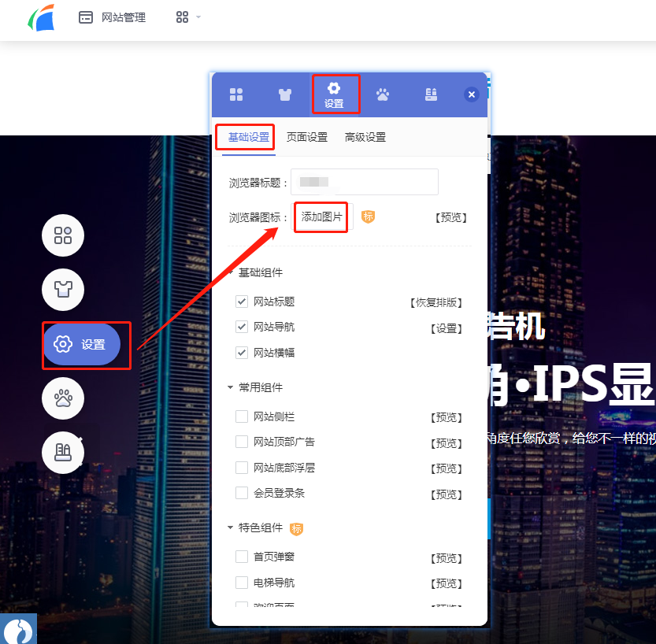This screenshot has width=656, height=644.
Task: Click the shirt style button in left sidebar
Action: 63,290
